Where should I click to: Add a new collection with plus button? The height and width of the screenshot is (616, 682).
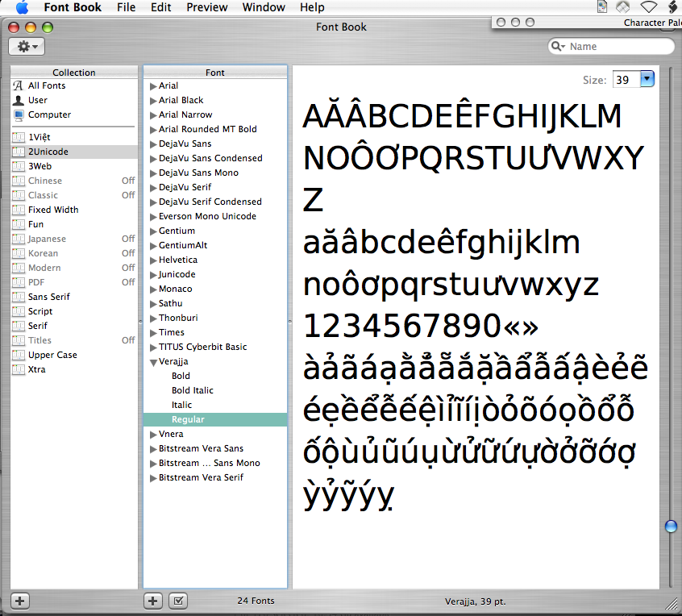[19, 601]
